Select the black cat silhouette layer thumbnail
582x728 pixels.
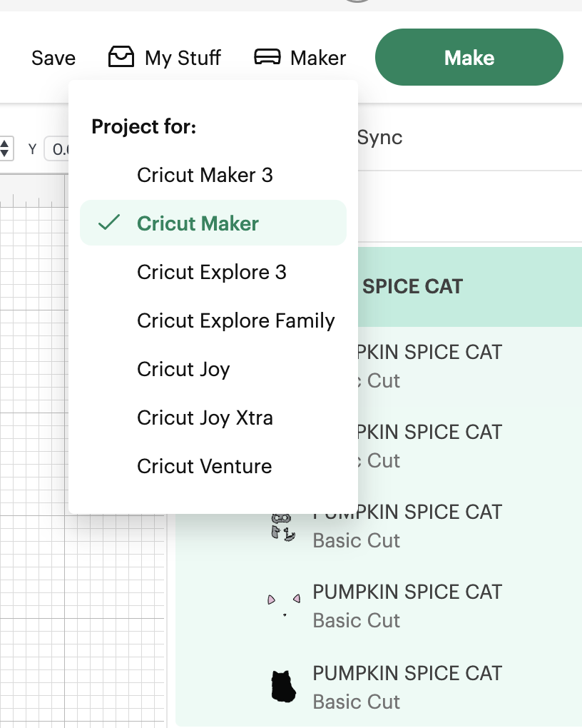click(283, 687)
